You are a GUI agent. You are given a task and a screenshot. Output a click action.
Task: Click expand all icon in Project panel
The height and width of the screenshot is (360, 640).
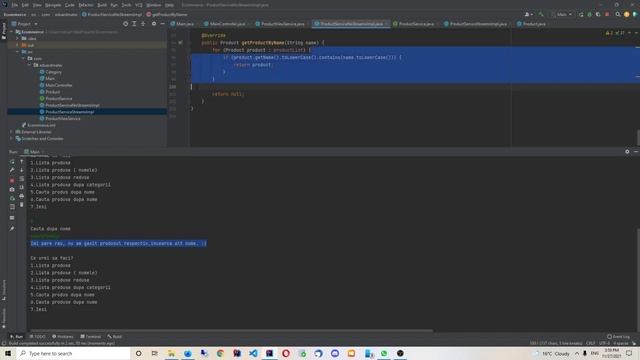(x=134, y=24)
